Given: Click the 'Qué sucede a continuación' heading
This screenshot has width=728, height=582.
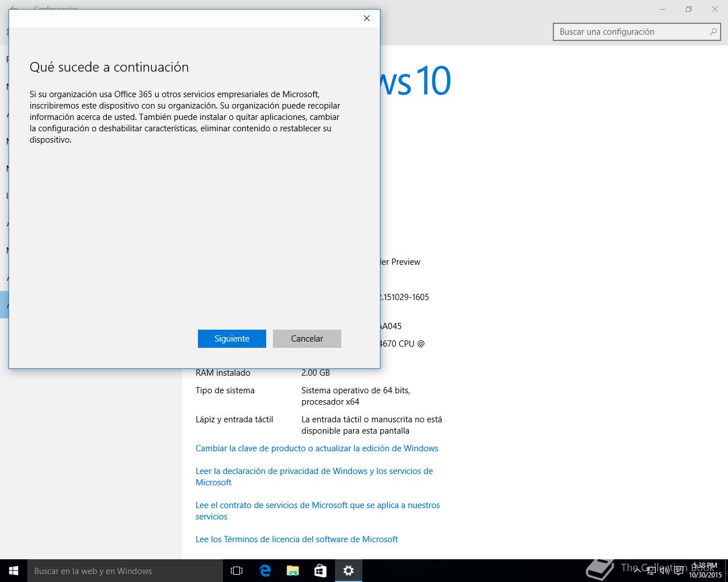Looking at the screenshot, I should pos(109,67).
